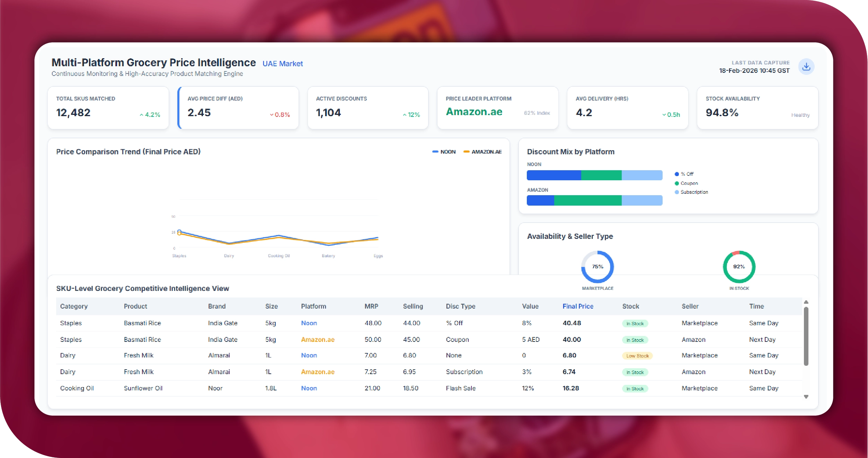Click the scrollbar up arrow in SKU table
Image resolution: width=868 pixels, height=458 pixels.
coord(806,302)
